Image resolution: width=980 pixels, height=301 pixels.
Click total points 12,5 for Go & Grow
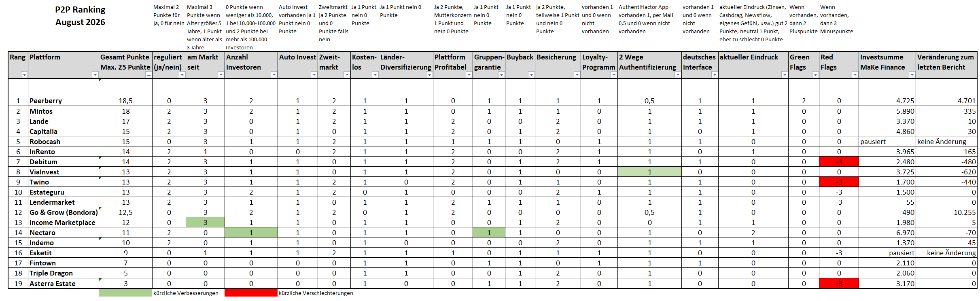(x=125, y=212)
